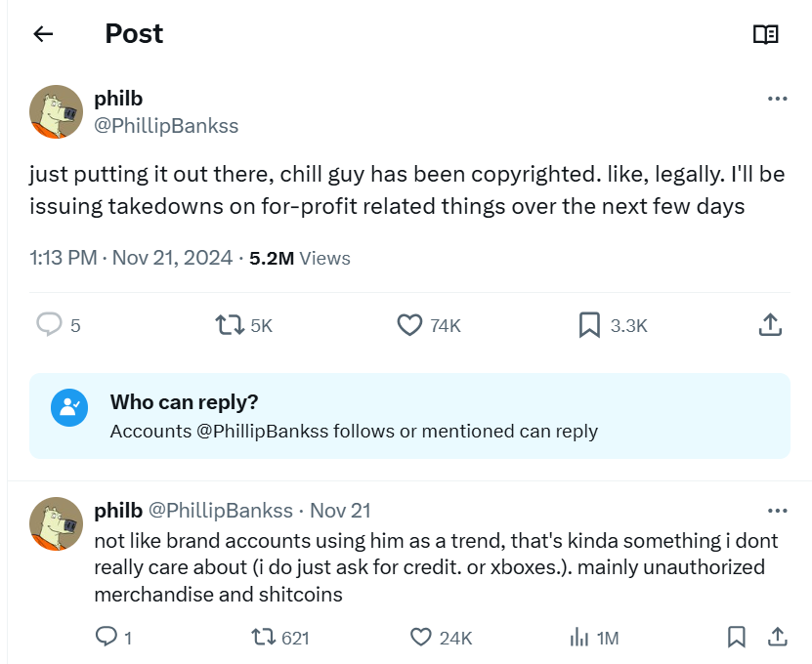Open philb's avatar on main post
The width and height of the screenshot is (812, 664).
coord(56,111)
